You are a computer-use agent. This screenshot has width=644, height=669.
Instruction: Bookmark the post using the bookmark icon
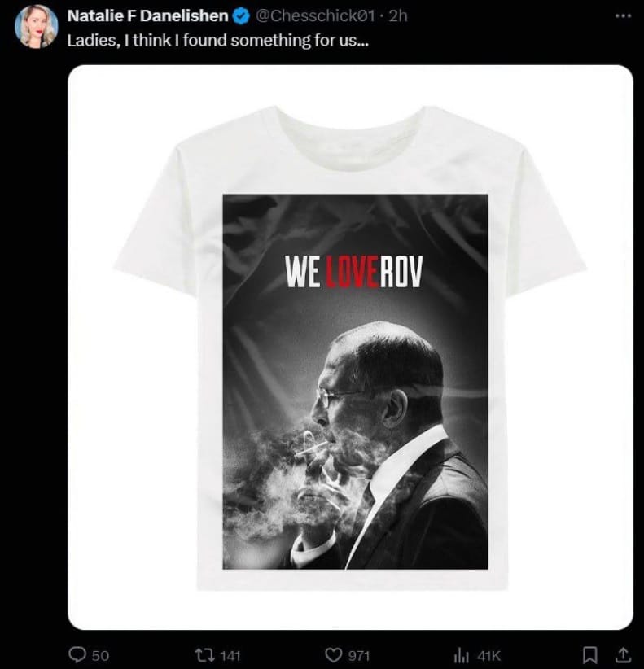589,655
